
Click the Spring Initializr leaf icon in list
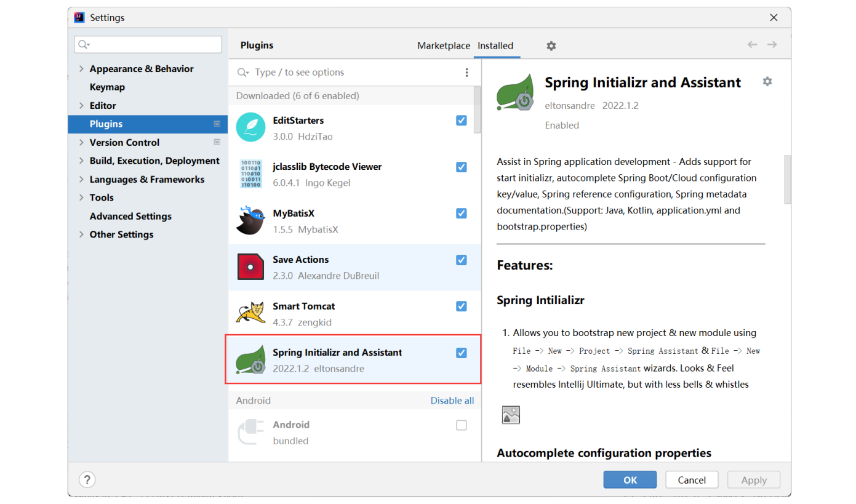click(x=250, y=360)
